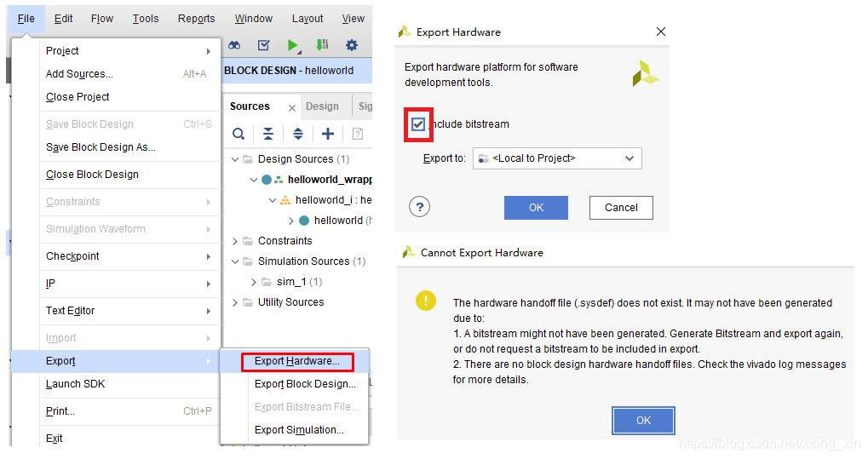This screenshot has width=868, height=459.
Task: Open the Export to dropdown
Action: pyautogui.click(x=557, y=158)
